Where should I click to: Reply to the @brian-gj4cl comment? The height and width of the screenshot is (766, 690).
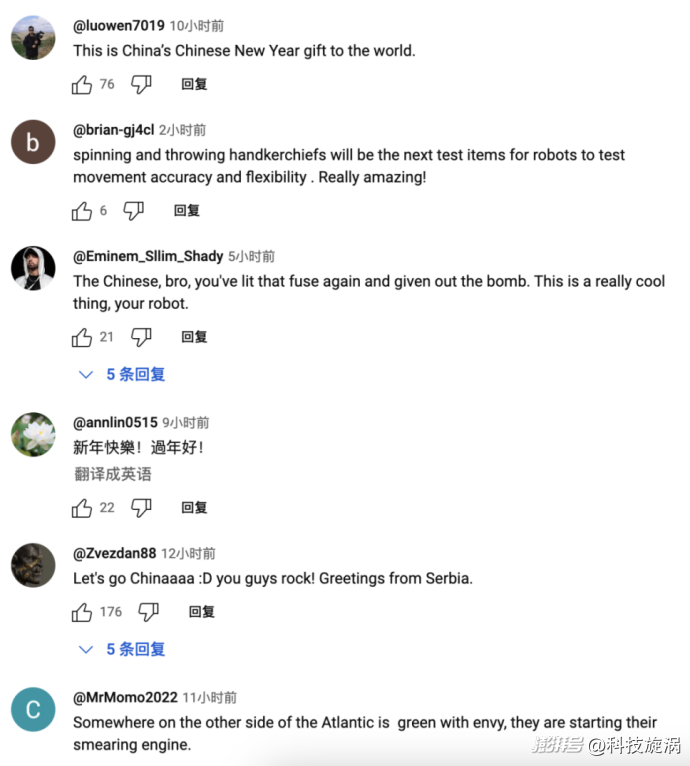tap(187, 211)
